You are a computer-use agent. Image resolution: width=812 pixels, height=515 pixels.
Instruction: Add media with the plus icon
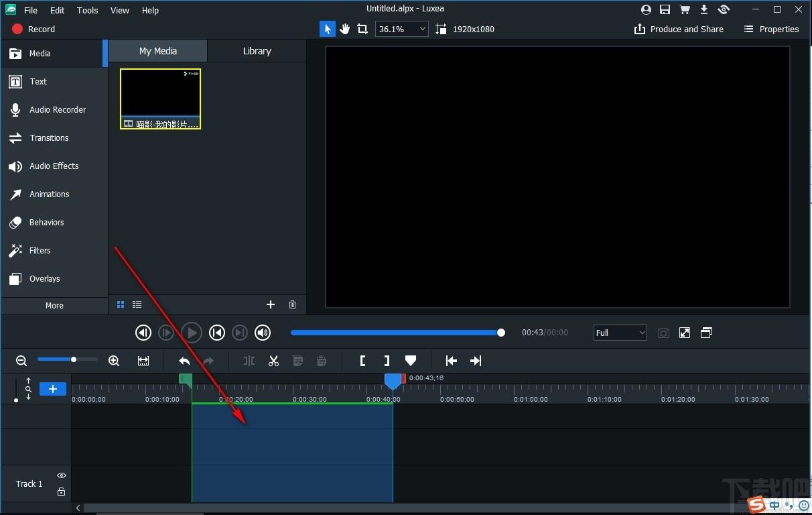click(x=271, y=304)
